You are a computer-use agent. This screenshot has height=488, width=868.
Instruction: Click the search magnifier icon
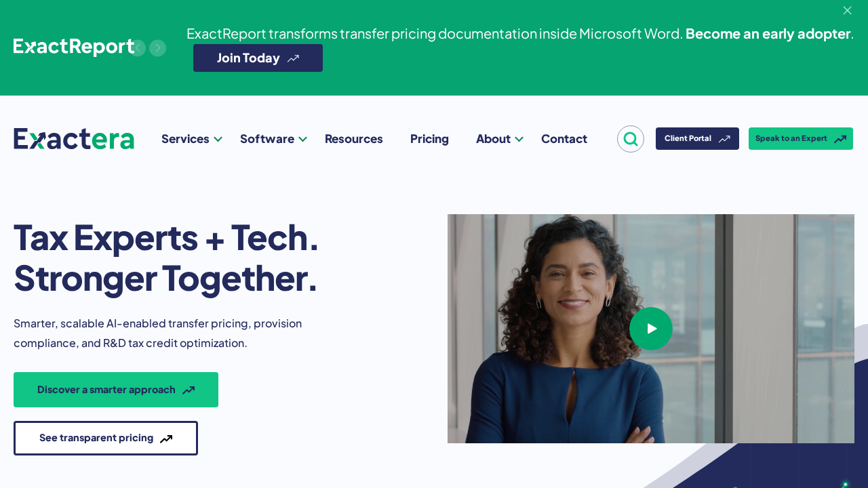point(631,139)
